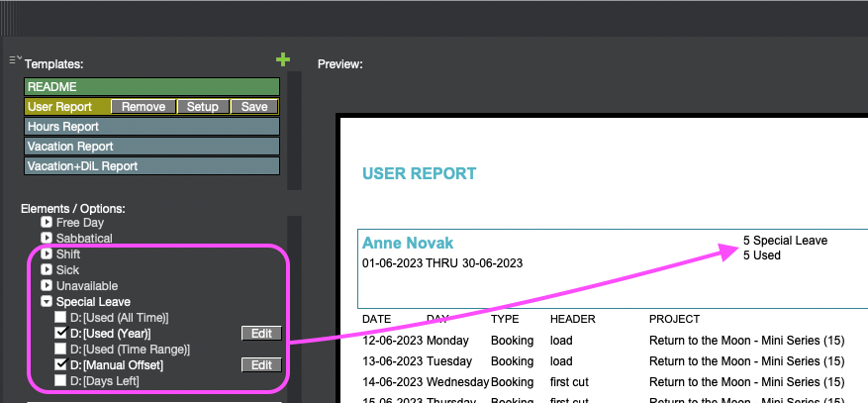
Task: Open the Templates panel options menu icon
Action: (x=16, y=59)
